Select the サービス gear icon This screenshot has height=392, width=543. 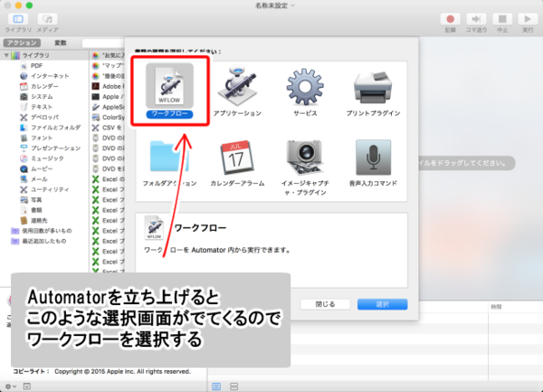[x=305, y=87]
